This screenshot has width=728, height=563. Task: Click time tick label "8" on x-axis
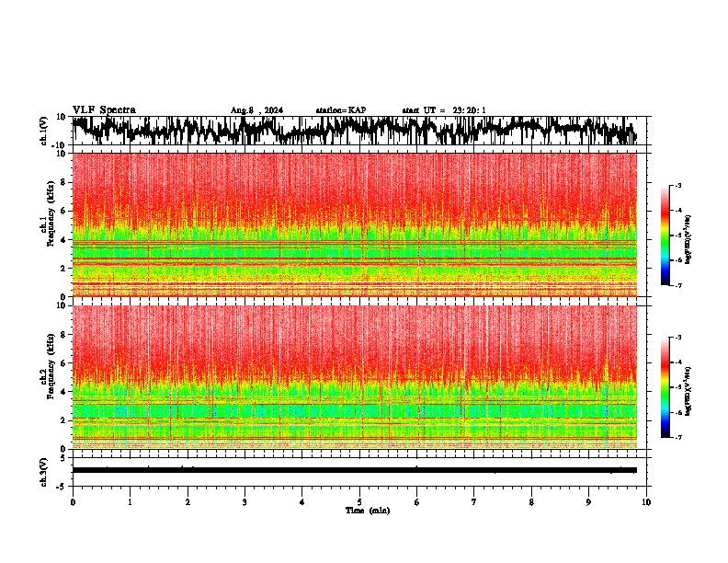click(531, 502)
